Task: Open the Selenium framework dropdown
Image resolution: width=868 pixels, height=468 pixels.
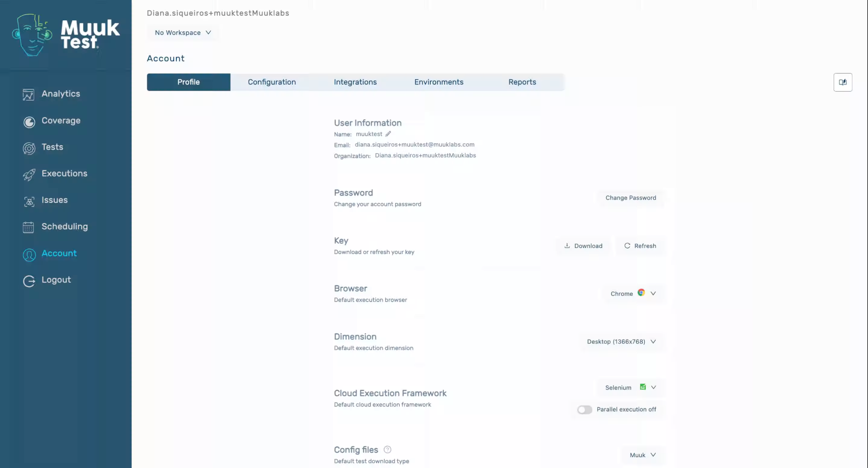Action: 631,387
